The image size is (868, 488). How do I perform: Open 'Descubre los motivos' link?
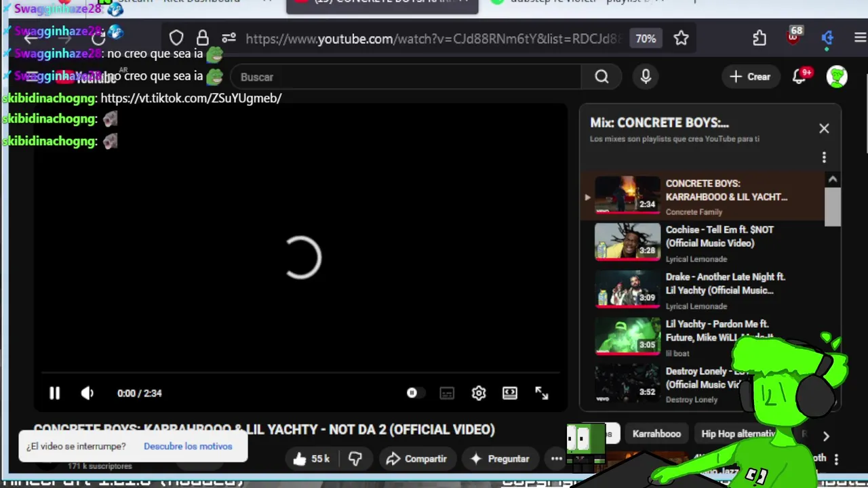(188, 446)
